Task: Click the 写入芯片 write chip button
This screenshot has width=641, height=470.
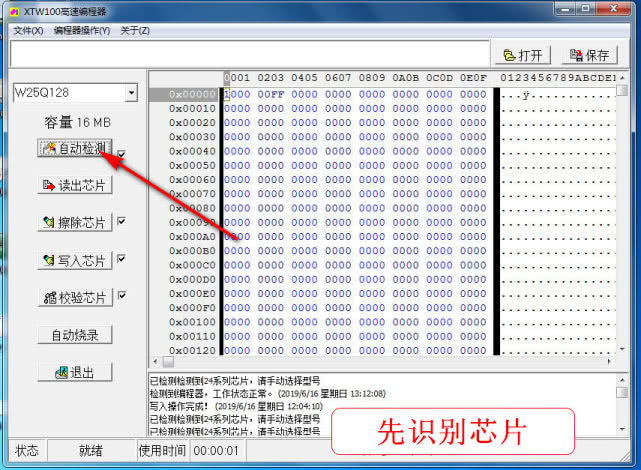Action: [74, 260]
